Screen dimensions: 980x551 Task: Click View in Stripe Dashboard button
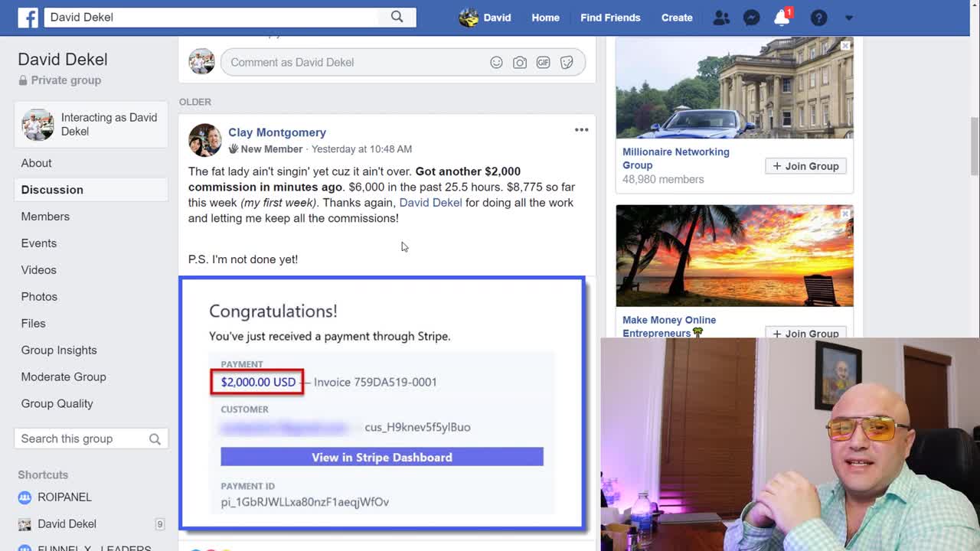[382, 458]
